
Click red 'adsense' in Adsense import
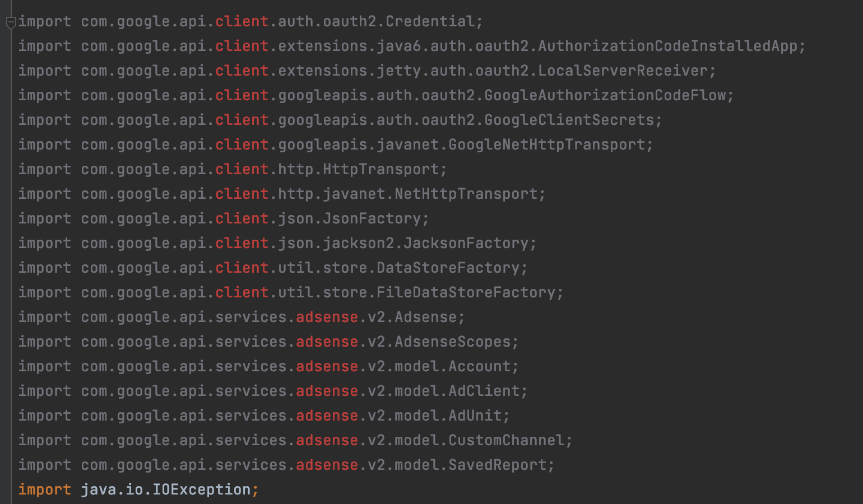[x=327, y=317]
